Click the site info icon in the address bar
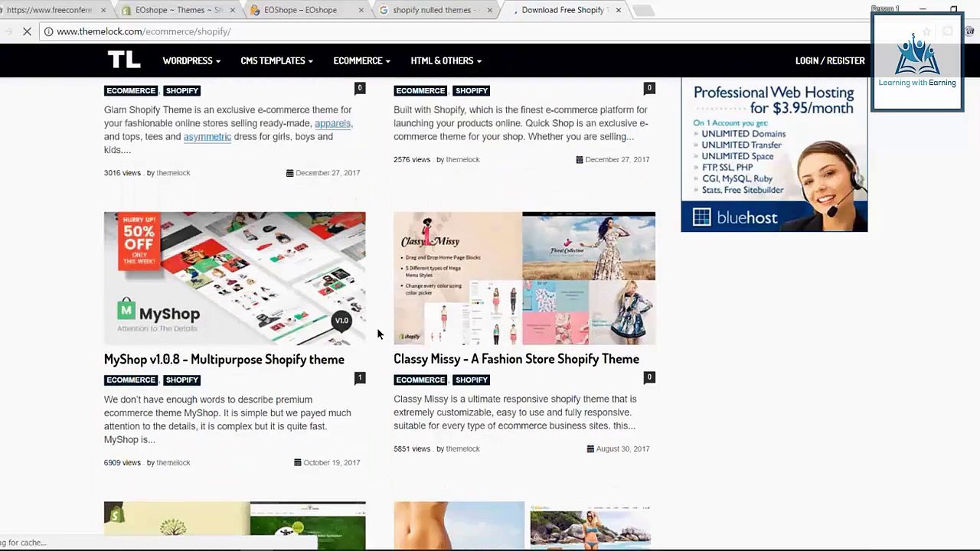The width and height of the screenshot is (980, 551). [48, 31]
